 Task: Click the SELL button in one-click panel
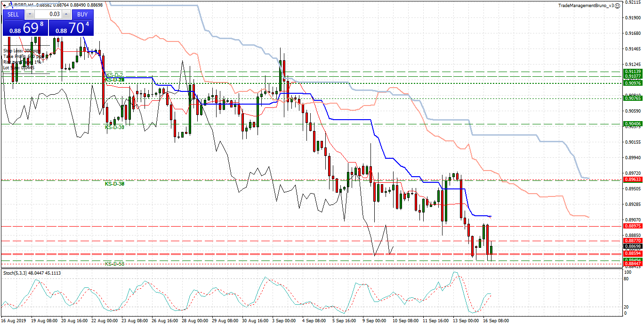13,15
